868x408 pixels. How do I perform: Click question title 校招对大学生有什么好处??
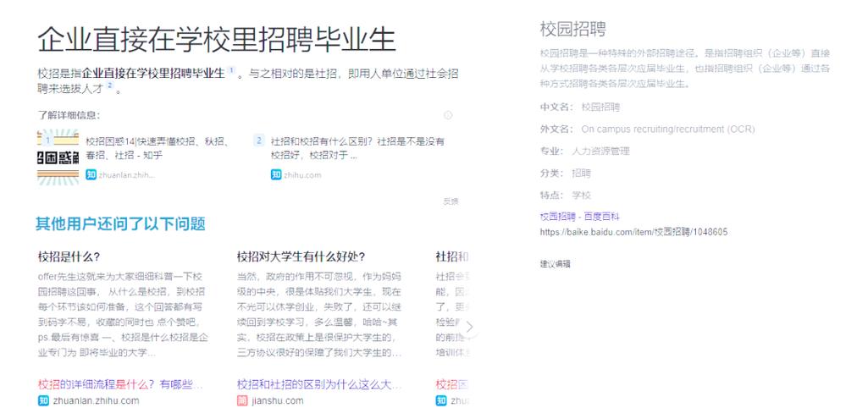click(301, 256)
